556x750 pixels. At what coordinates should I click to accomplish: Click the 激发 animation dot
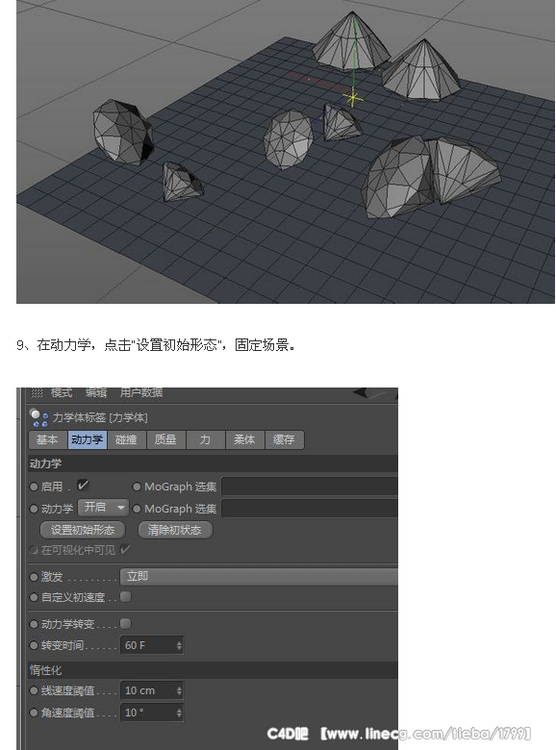pos(33,577)
